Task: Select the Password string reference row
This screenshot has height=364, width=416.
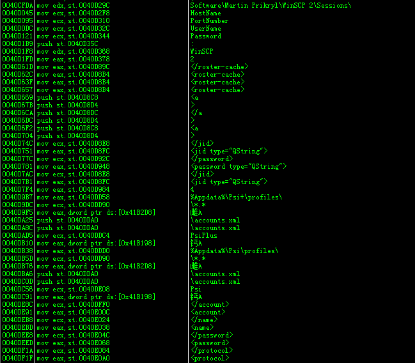Action: pyautogui.click(x=208, y=36)
